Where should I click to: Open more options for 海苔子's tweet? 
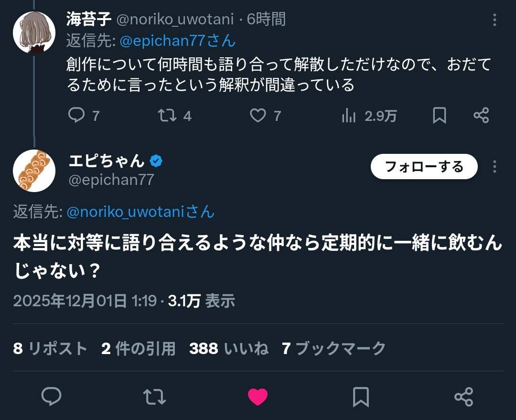click(x=494, y=20)
